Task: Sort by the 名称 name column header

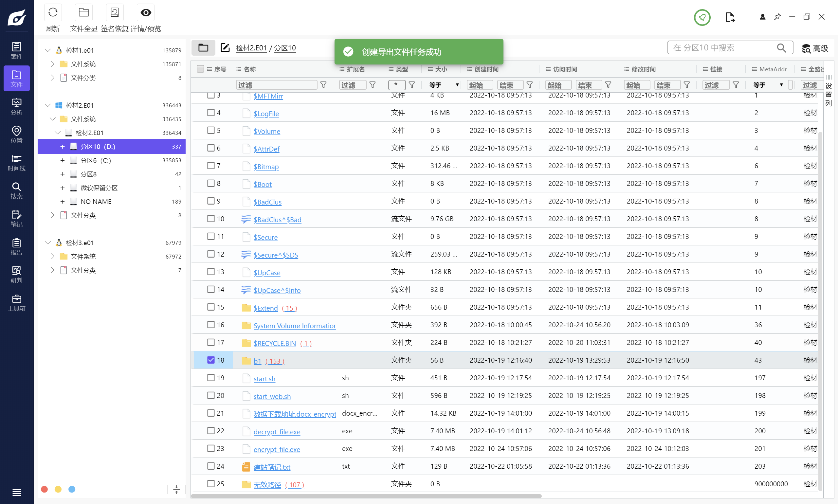Action: 250,69
